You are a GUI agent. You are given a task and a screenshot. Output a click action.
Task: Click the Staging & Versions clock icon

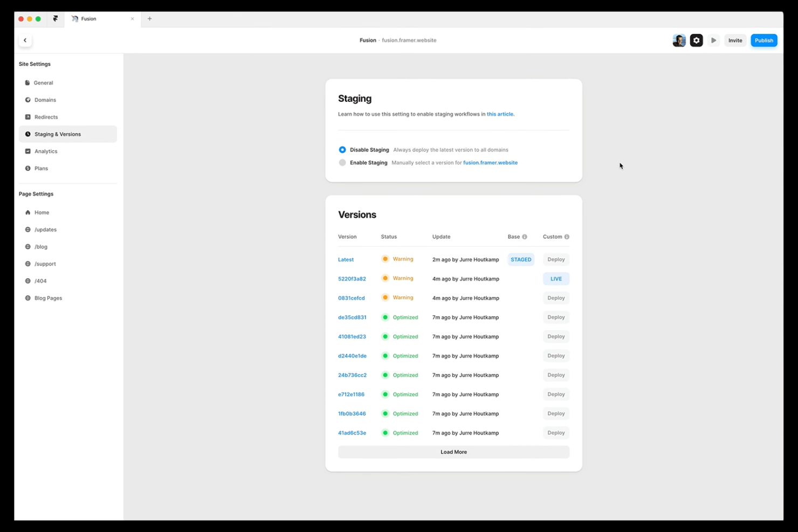pos(27,134)
